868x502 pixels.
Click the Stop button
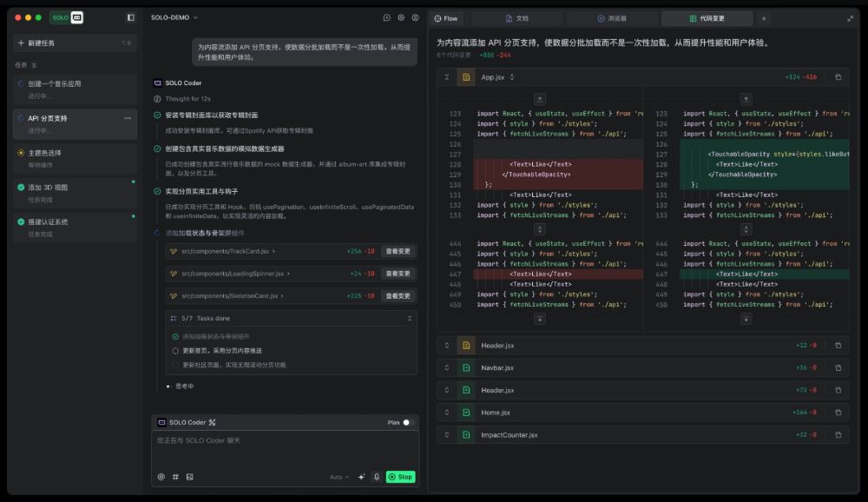(x=400, y=476)
